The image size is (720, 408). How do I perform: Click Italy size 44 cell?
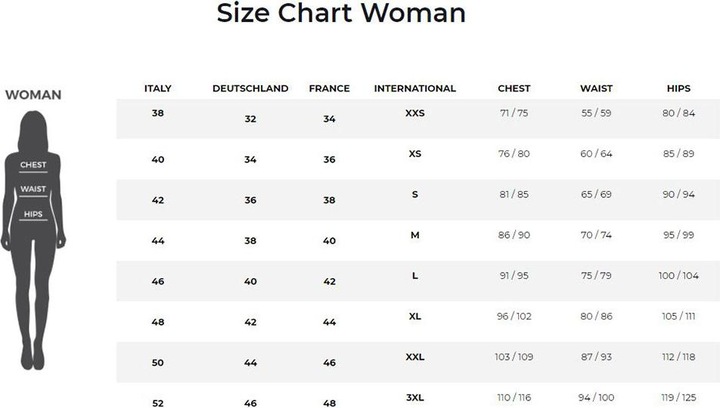tap(158, 241)
